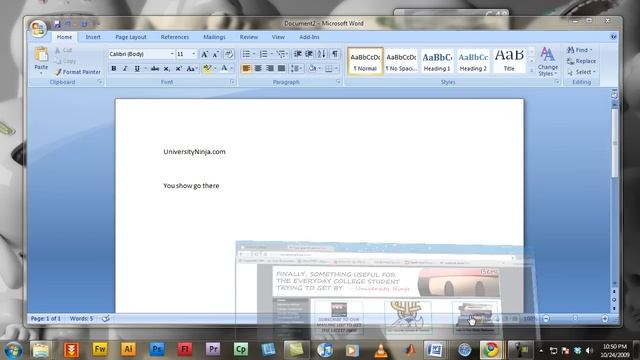The image size is (640, 360).
Task: Save the document from Quick Access Toolbar
Action: click(x=57, y=24)
